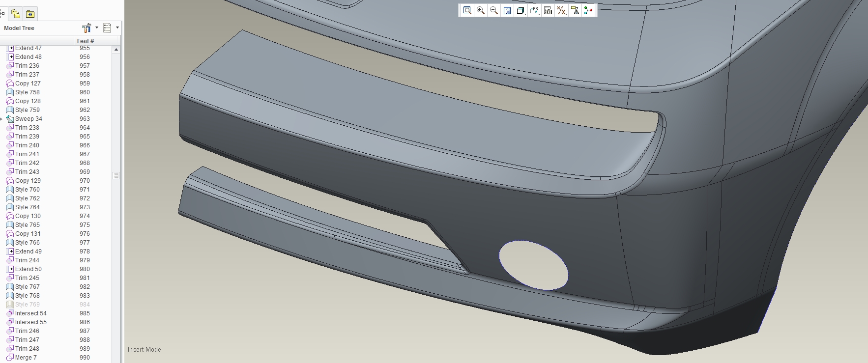Select the Trim 248 feature
Screen dimensions: 868x363
(27, 349)
